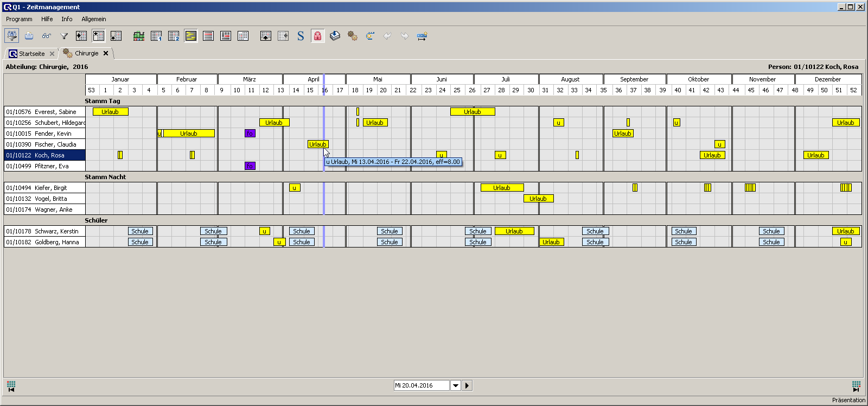The height and width of the screenshot is (406, 868).
Task: Click the printer icon in toolbar
Action: (29, 36)
